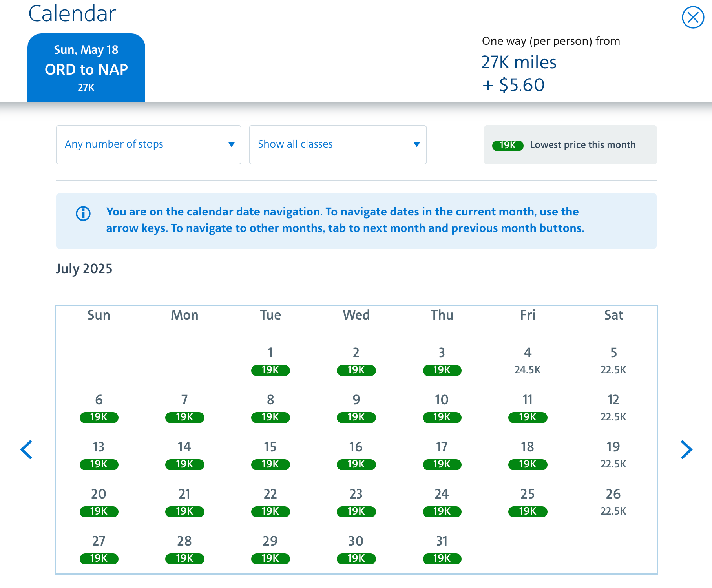Image resolution: width=712 pixels, height=588 pixels.
Task: Select July 26 priced at 22.5K
Action: (613, 502)
